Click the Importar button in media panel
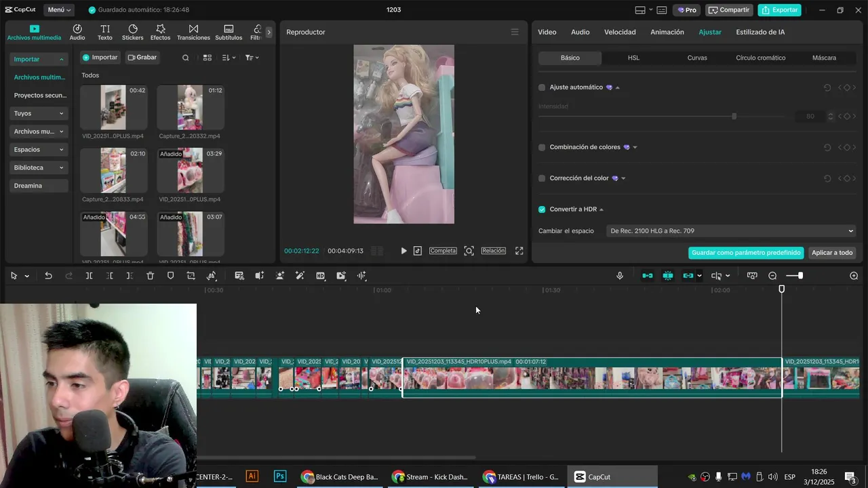Viewport: 868px width, 488px height. coord(100,58)
